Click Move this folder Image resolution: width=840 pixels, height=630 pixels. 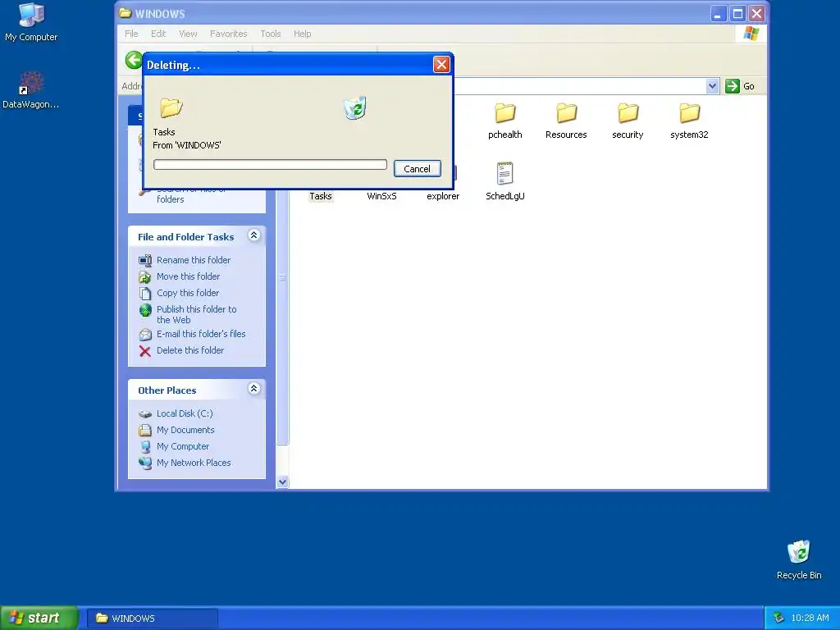click(188, 276)
